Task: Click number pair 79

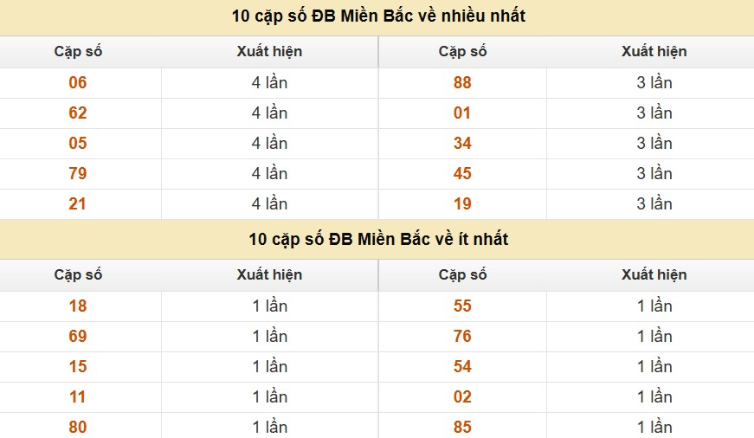Action: click(x=78, y=174)
